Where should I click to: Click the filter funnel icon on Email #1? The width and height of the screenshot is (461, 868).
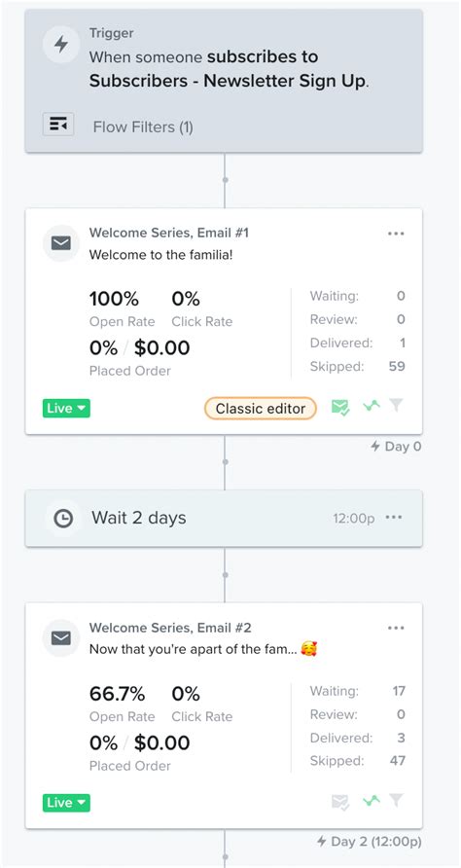point(396,407)
